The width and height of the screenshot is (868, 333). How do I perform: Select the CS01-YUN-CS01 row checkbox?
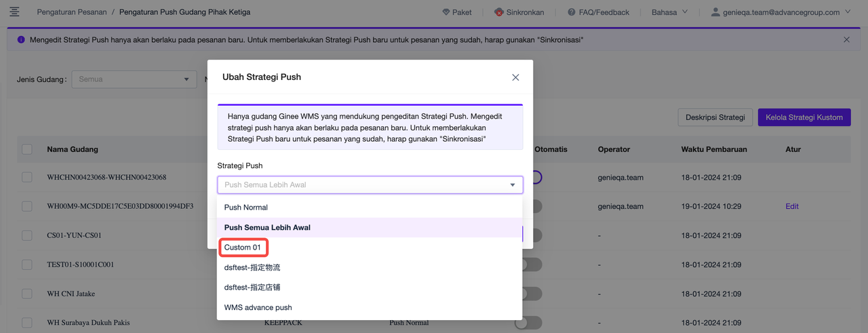27,235
